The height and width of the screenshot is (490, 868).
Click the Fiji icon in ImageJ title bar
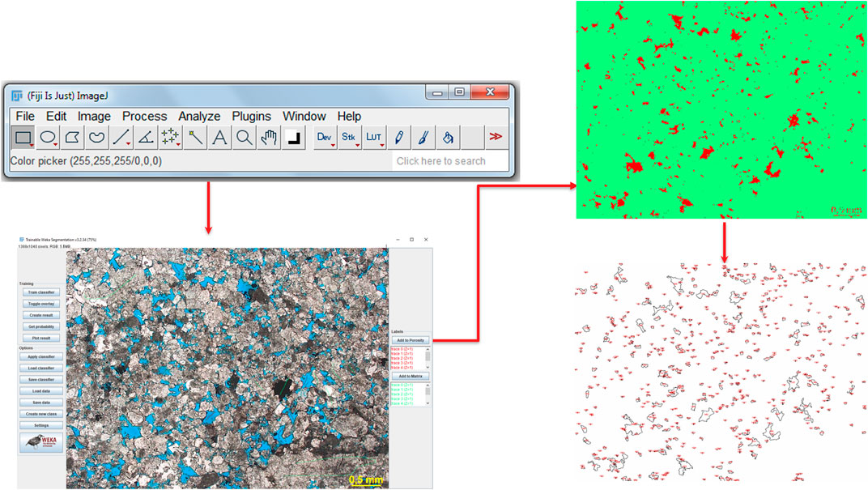[17, 96]
